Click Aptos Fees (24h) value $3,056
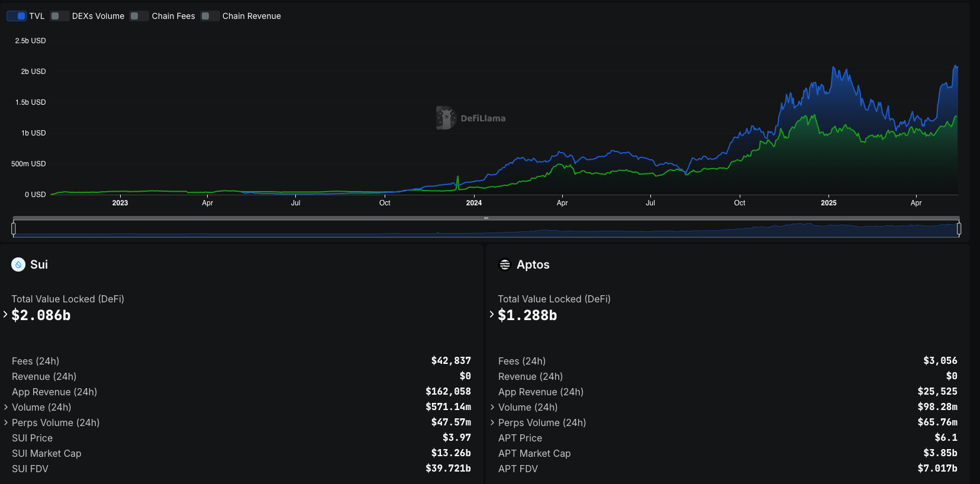Viewport: 980px width, 484px height. tap(940, 361)
